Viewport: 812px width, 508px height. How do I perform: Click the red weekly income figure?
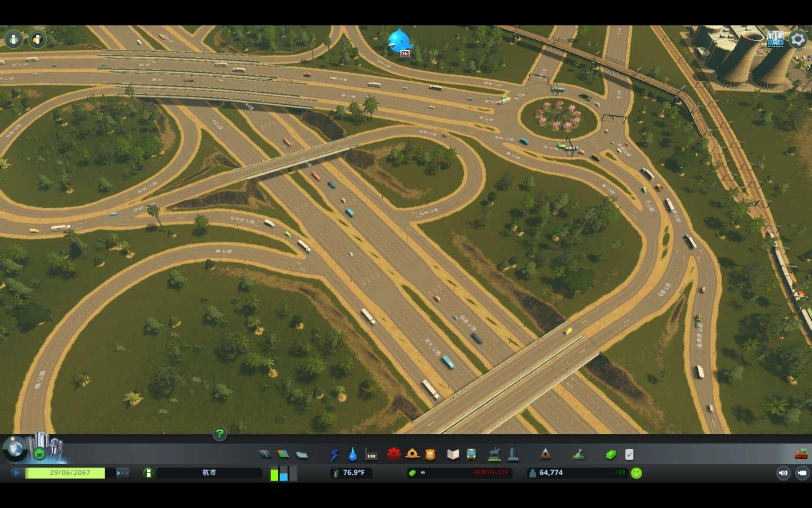pyautogui.click(x=490, y=472)
